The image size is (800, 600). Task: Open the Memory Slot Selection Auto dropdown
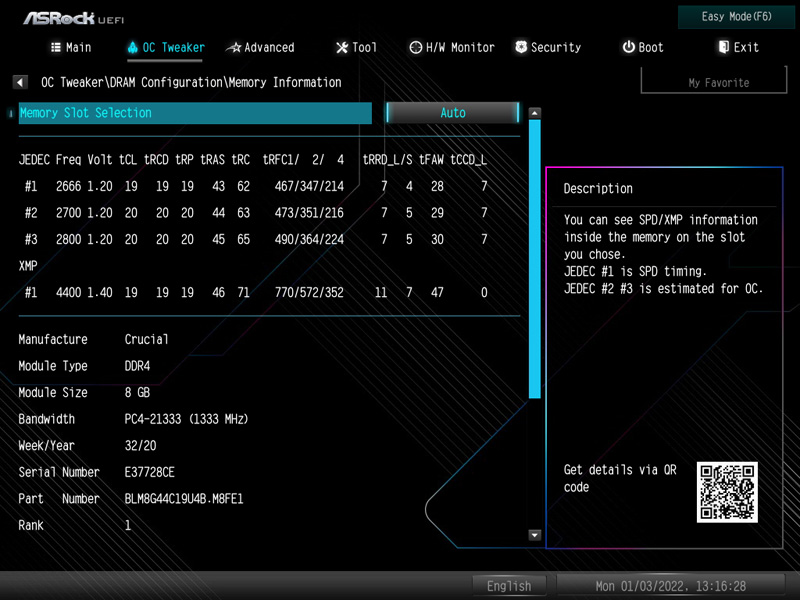[453, 113]
